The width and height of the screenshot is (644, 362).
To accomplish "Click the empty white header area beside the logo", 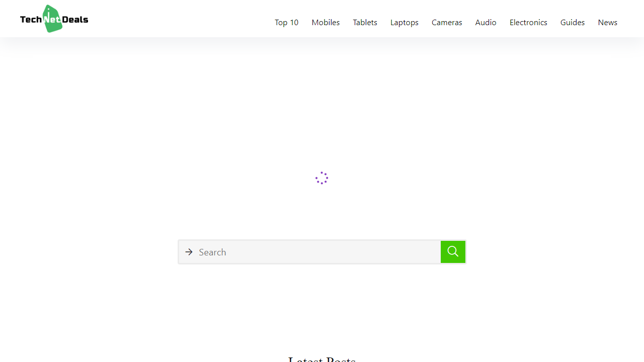I will [176, 19].
